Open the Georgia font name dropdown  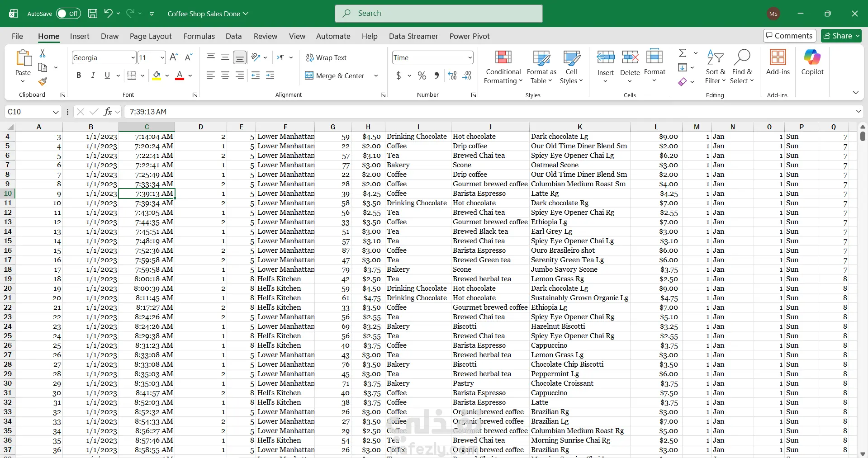(x=133, y=57)
